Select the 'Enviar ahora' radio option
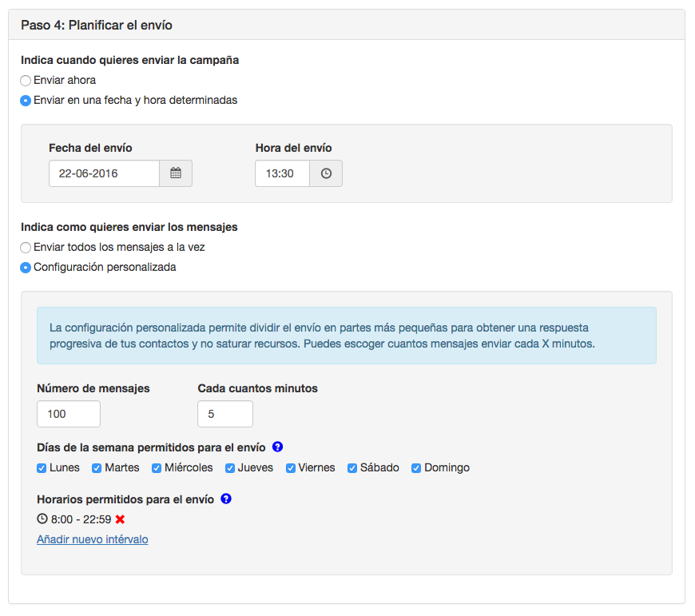This screenshot has height=616, width=695. 26,81
